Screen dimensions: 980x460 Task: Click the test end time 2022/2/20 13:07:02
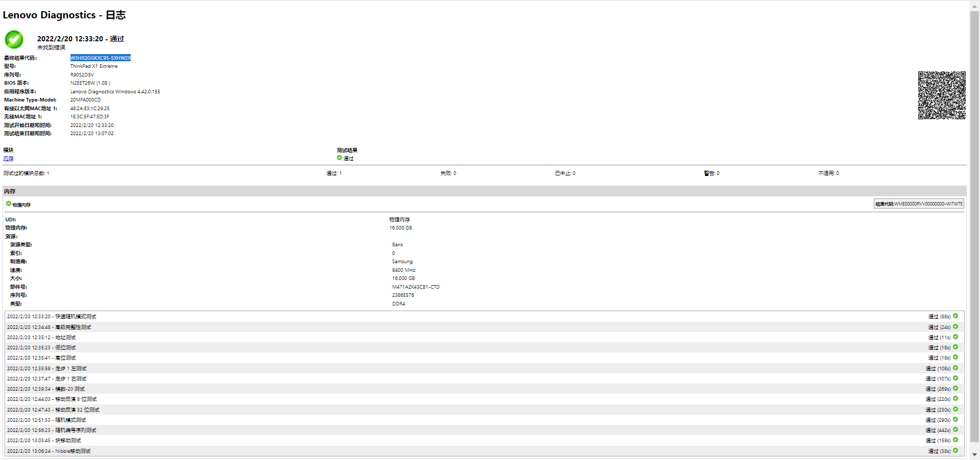[92, 134]
